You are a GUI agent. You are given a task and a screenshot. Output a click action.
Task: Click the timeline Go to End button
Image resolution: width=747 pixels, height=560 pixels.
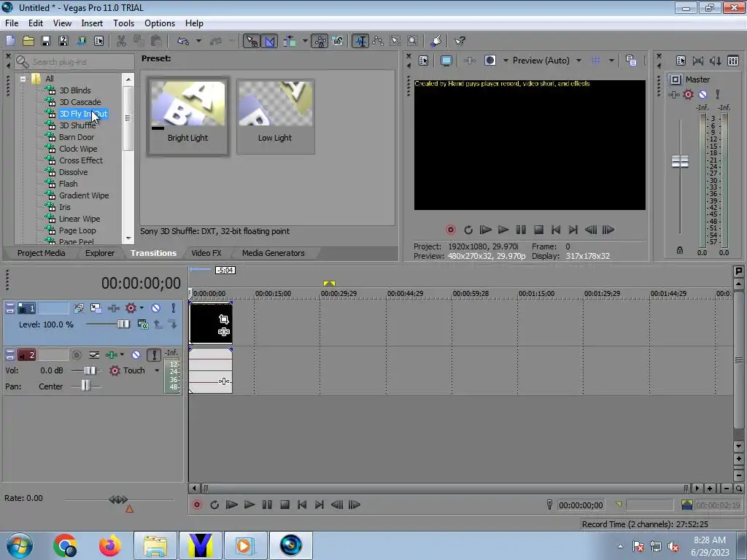click(x=320, y=505)
